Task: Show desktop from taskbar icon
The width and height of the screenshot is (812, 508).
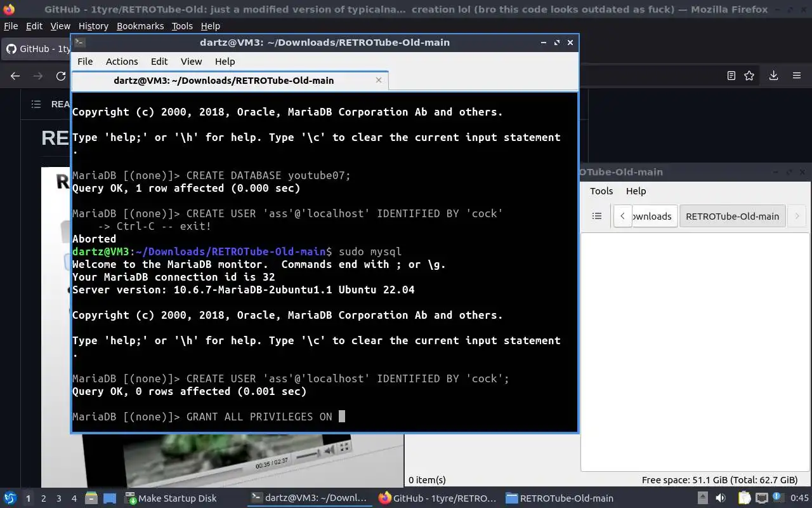Action: pyautogui.click(x=110, y=498)
